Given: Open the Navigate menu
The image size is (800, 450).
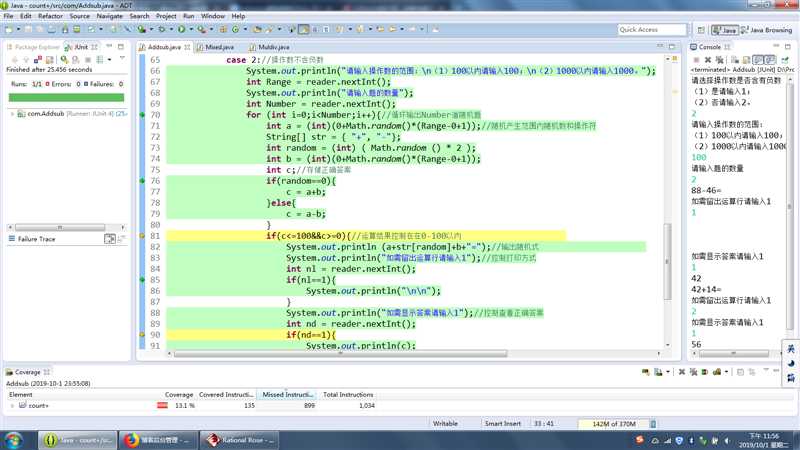Looking at the screenshot, I should pyautogui.click(x=110, y=16).
